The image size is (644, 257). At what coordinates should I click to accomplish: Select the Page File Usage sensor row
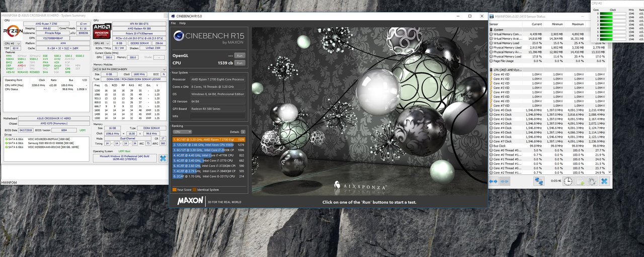pos(548,61)
